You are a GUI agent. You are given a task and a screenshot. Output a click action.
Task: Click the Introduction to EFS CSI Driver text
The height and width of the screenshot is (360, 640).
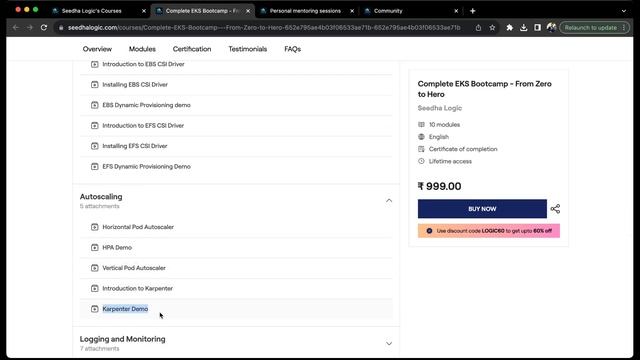[143, 125]
